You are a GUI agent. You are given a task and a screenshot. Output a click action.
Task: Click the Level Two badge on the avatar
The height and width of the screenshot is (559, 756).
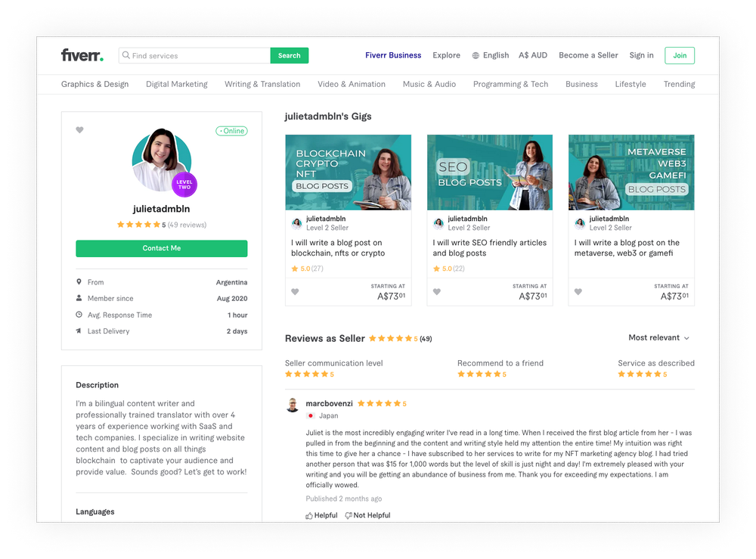click(x=184, y=184)
